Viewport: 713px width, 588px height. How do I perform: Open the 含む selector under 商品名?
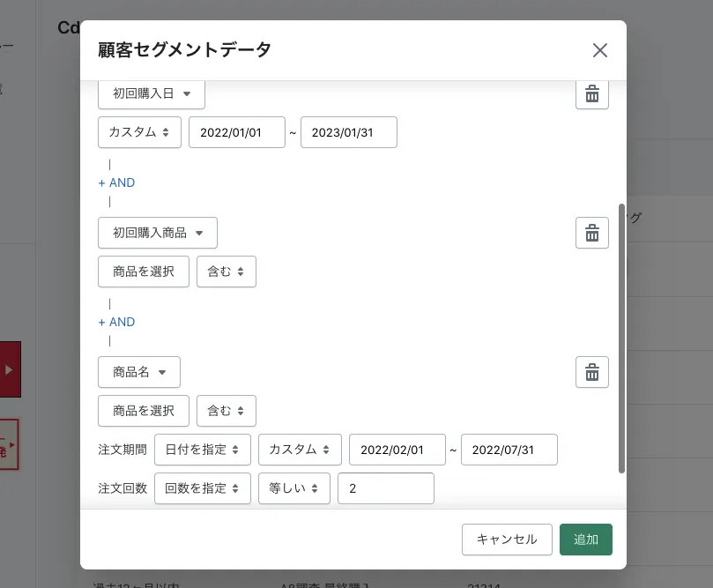227,411
